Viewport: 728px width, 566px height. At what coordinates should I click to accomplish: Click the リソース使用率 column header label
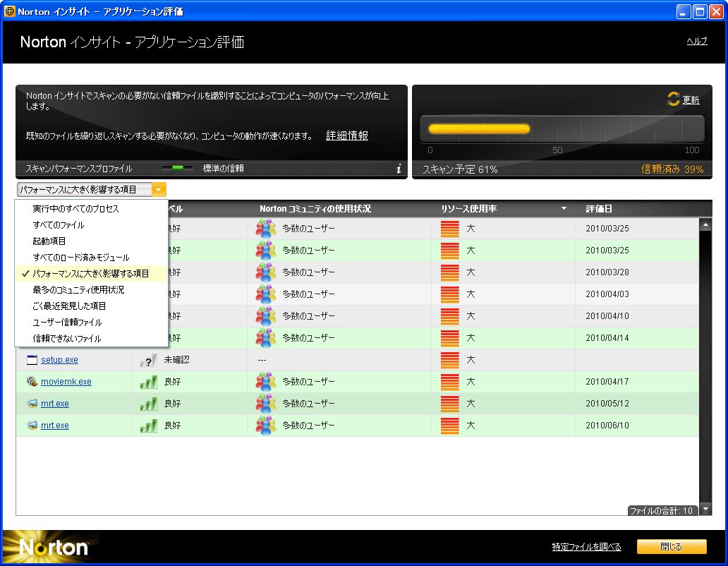pos(468,209)
